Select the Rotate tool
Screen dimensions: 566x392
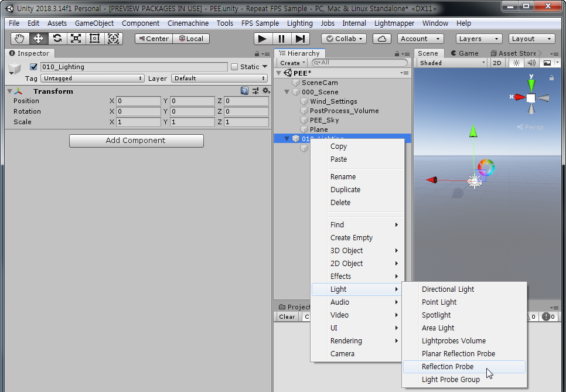coord(57,39)
